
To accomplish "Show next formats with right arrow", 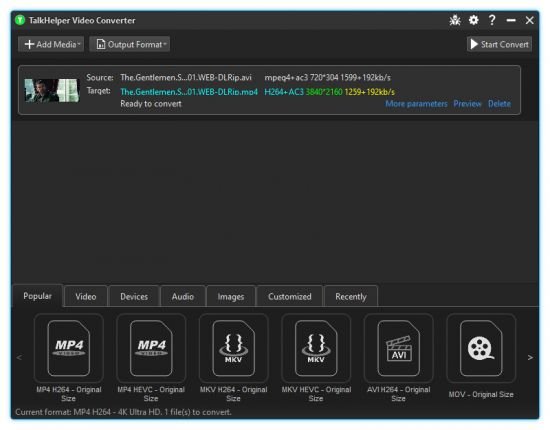I will (x=530, y=357).
